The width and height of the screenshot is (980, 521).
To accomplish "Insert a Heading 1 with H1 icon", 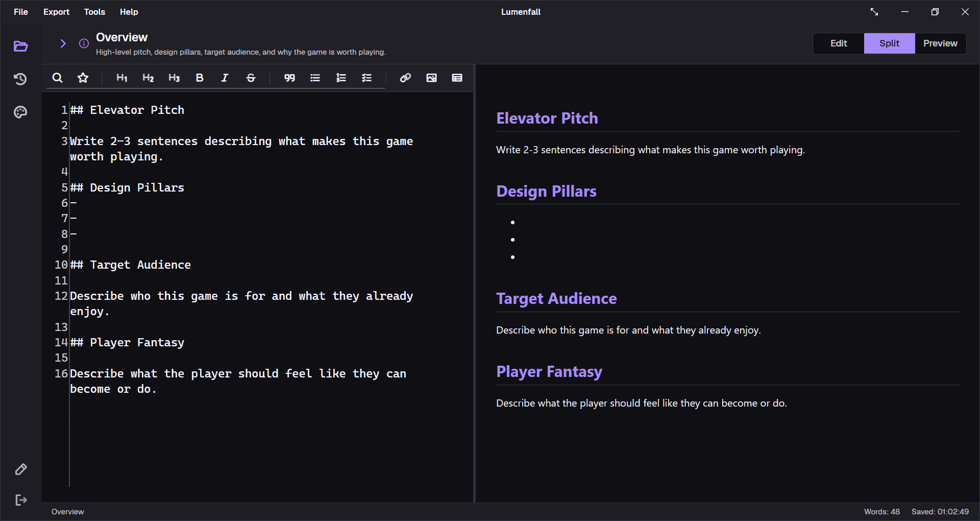I will pos(121,78).
